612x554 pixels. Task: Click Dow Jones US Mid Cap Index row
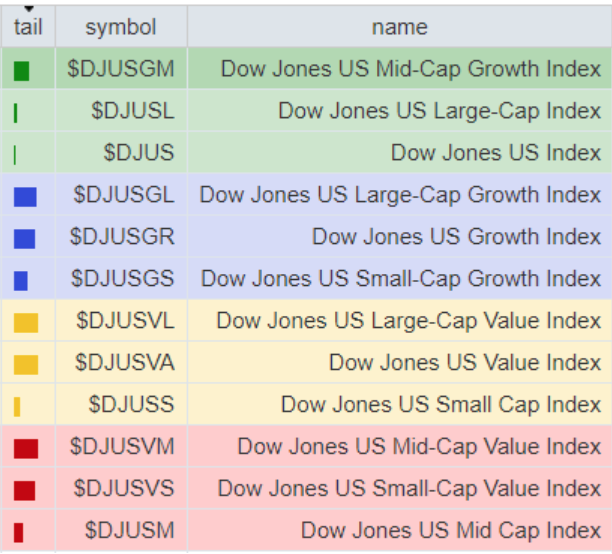coord(451,530)
